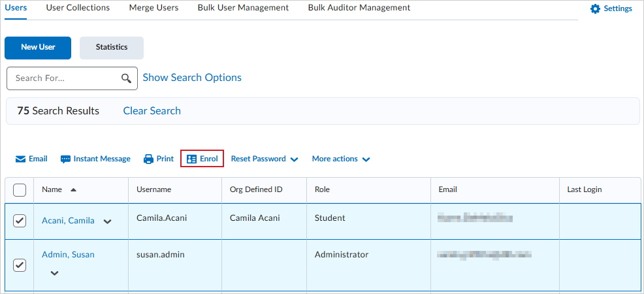Viewport: 644px width, 294px height.
Task: Click the Print printer icon
Action: [x=148, y=159]
